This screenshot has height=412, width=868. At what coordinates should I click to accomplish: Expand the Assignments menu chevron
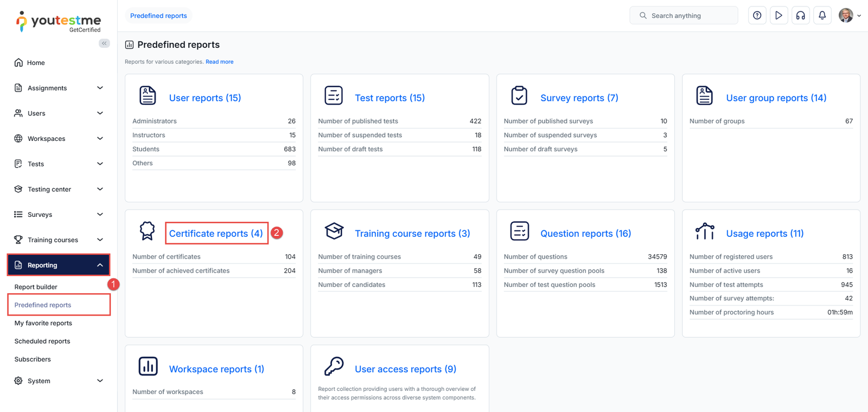100,88
